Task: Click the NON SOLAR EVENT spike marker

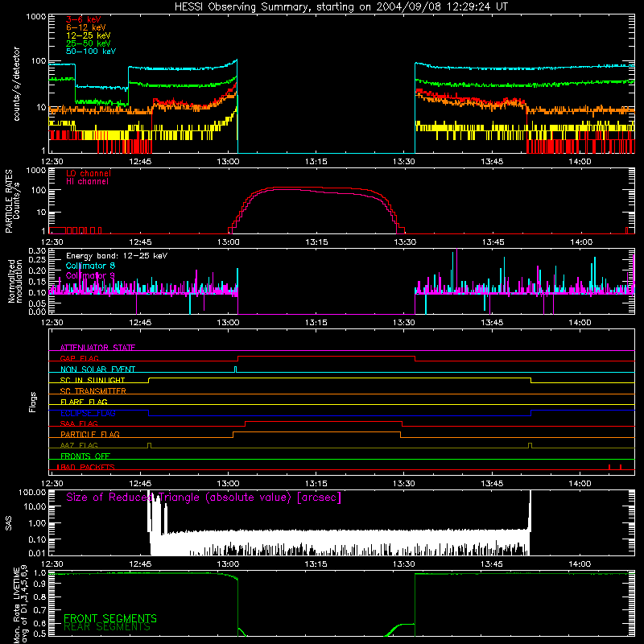Action: (x=235, y=369)
